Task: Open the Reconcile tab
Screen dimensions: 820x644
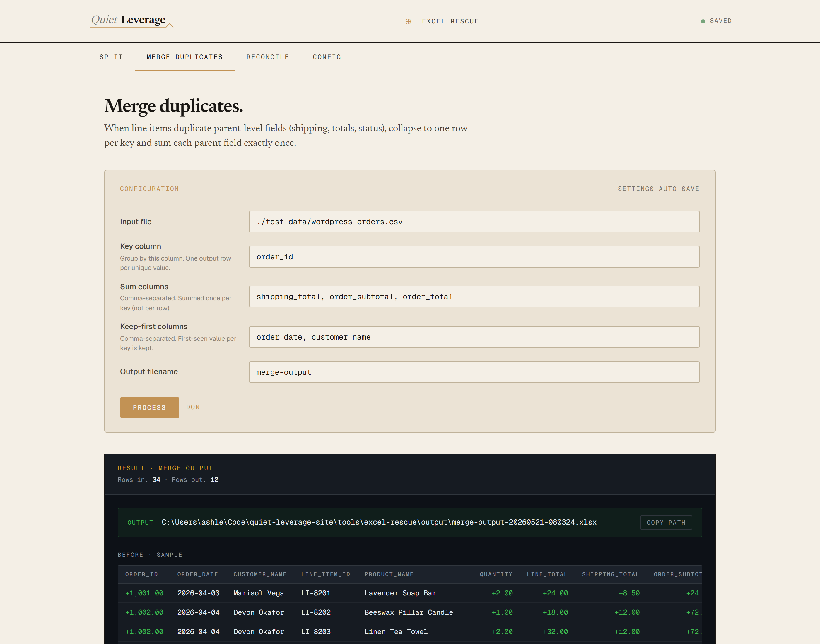Action: (x=268, y=57)
